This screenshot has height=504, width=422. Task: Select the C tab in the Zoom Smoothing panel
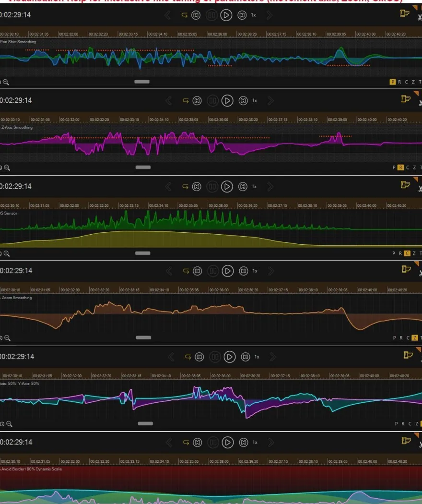click(x=408, y=338)
